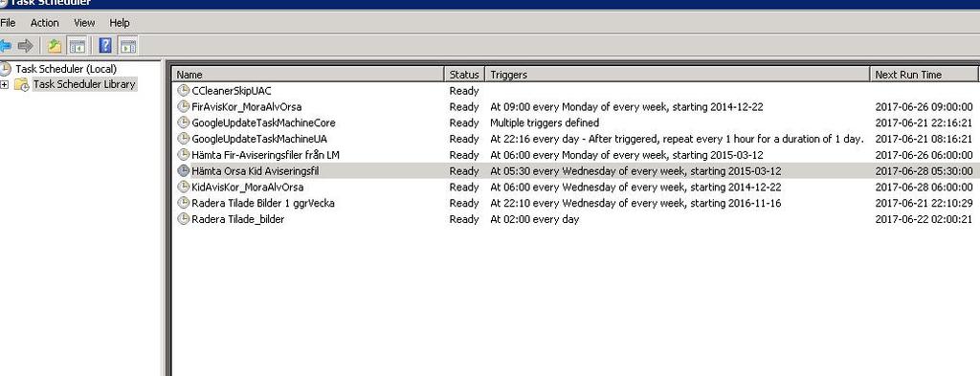980x376 pixels.
Task: Click next run time 2017-06-28 05:30:00
Action: pyautogui.click(x=924, y=170)
